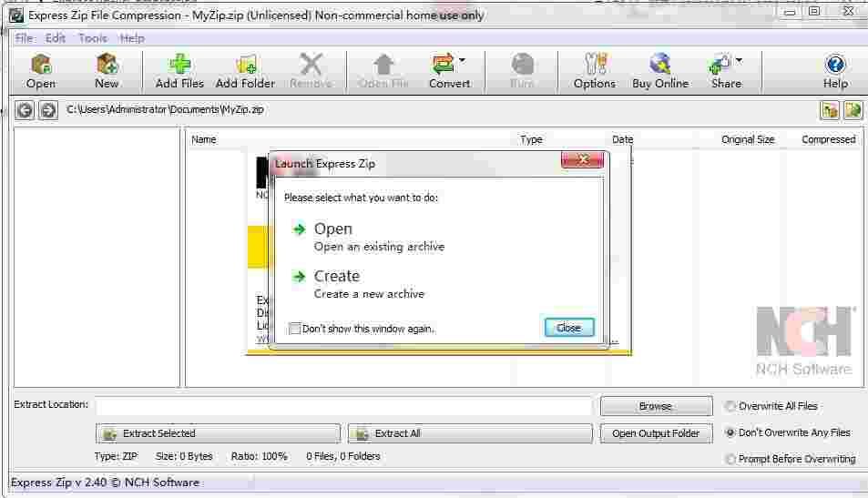Click the Extract Location input field
The width and height of the screenshot is (868, 498).
click(343, 406)
